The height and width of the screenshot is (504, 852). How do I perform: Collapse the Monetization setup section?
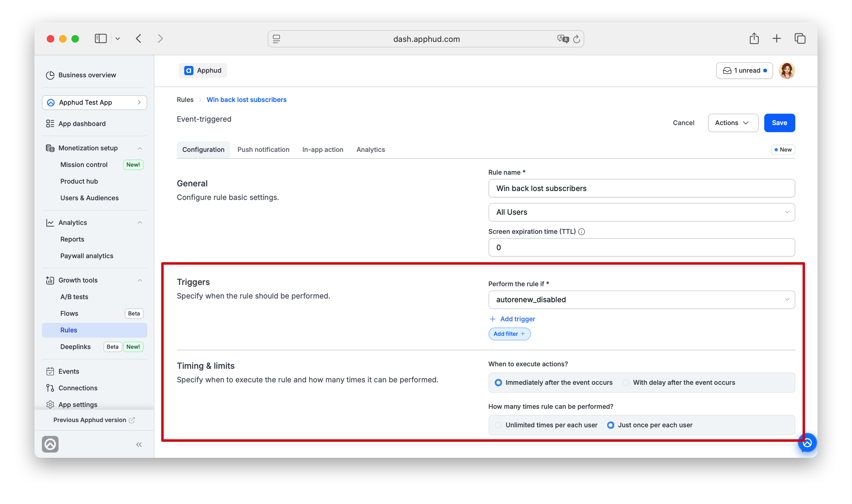[x=140, y=148]
